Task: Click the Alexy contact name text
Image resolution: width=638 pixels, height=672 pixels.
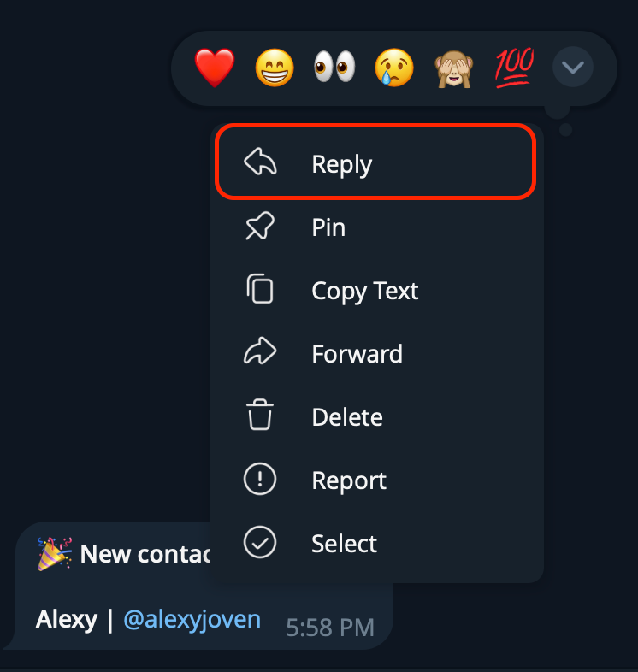Action: [x=66, y=619]
